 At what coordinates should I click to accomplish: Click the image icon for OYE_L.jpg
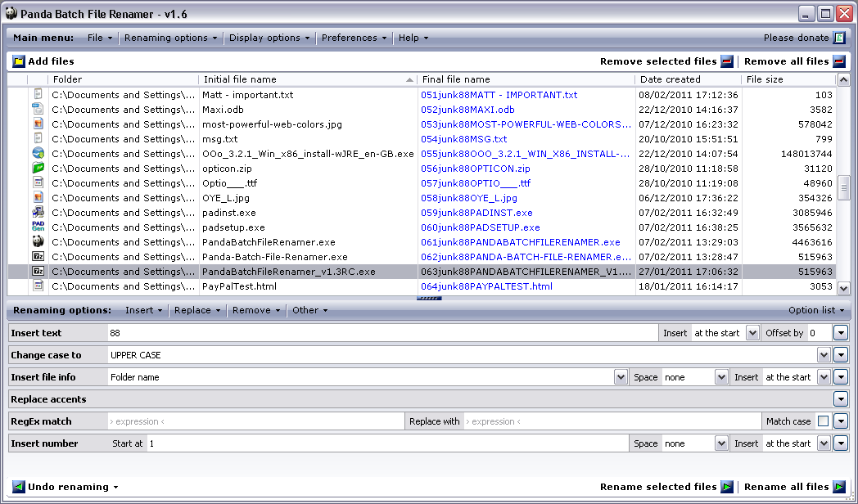[38, 198]
